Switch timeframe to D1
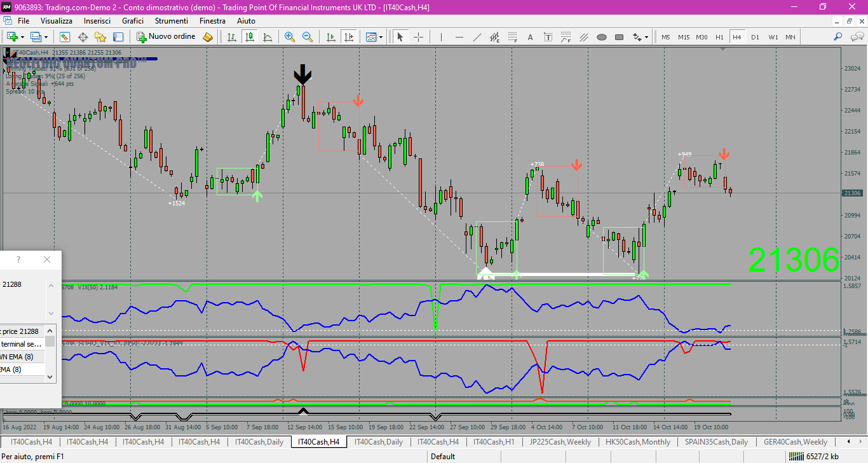 point(755,37)
